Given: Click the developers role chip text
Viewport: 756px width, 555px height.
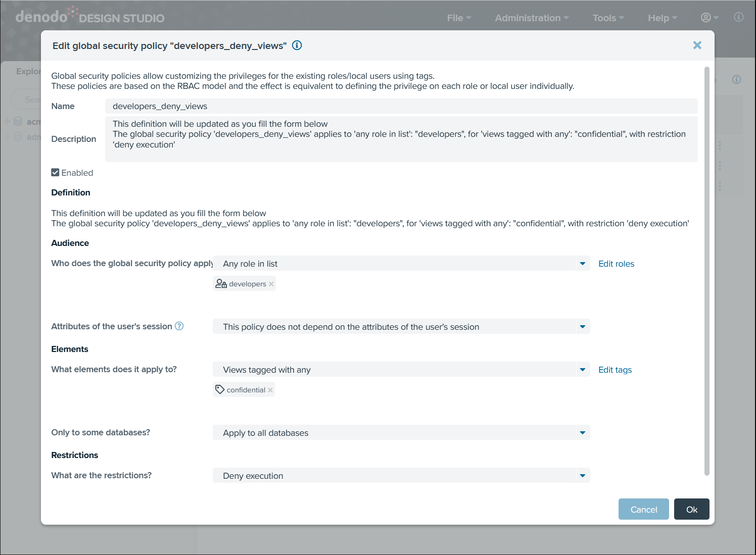Looking at the screenshot, I should click(x=248, y=284).
